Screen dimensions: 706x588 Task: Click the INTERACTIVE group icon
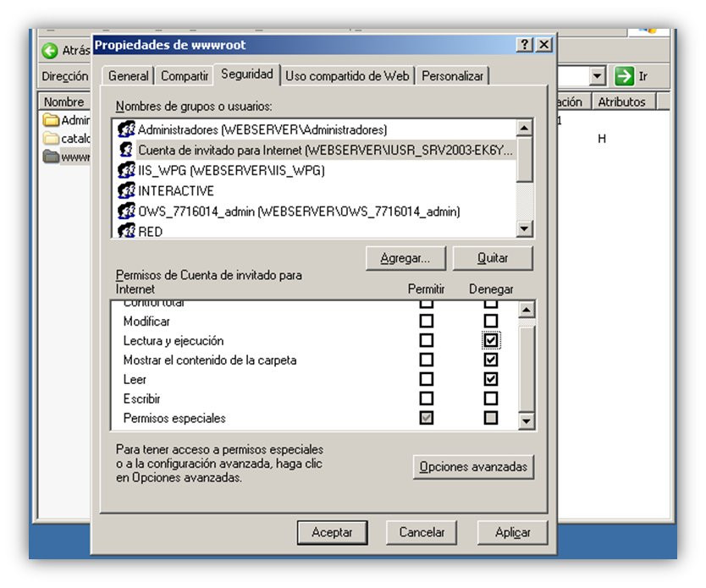[126, 190]
